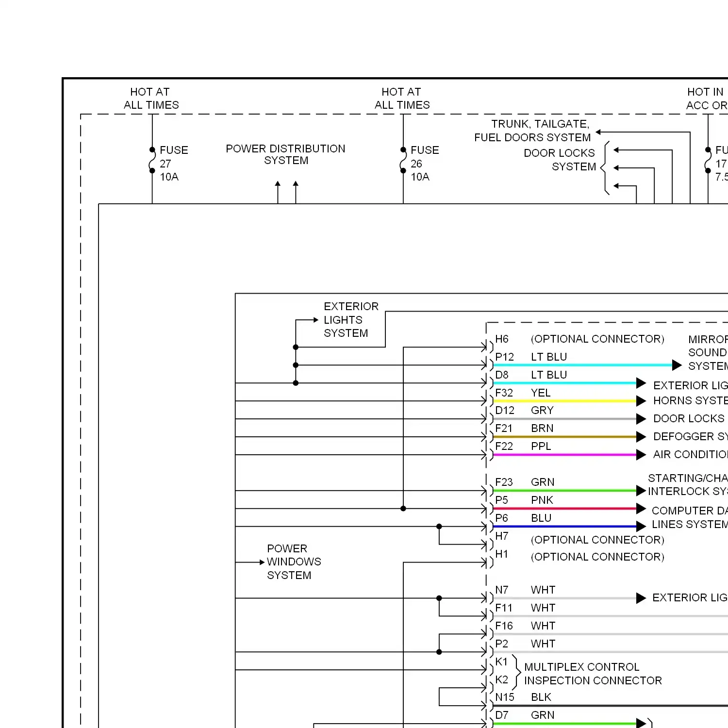Click connector pin label P5
Viewport: 728px width, 728px height.
click(501, 500)
